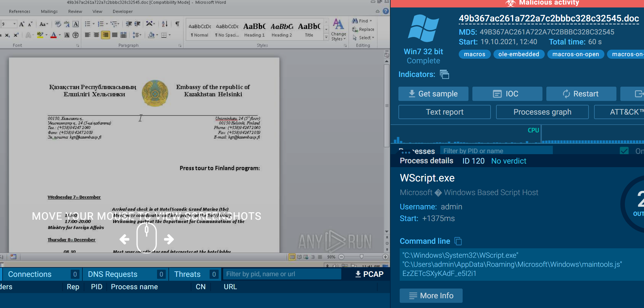Click the Web Layout view icon
644x308 pixels.
[x=306, y=257]
